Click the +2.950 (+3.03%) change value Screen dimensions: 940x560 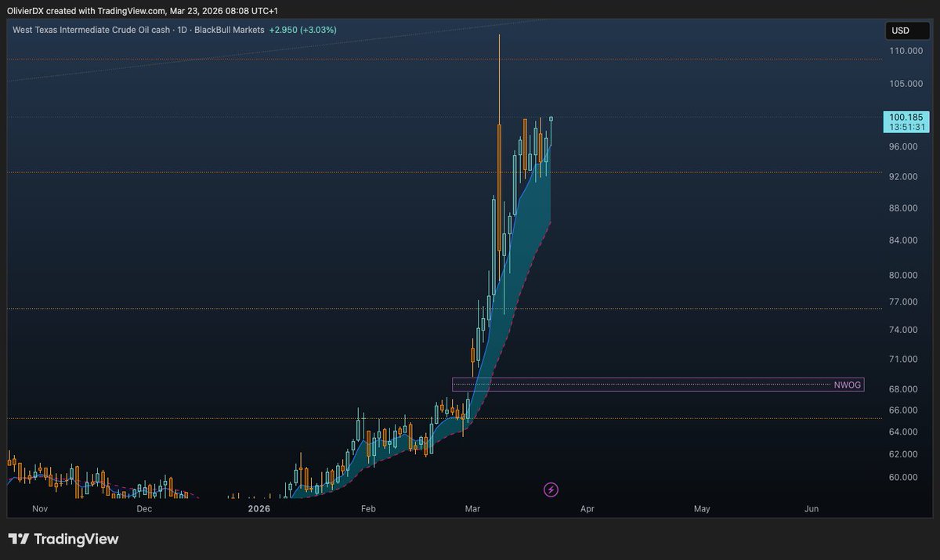[x=303, y=30]
